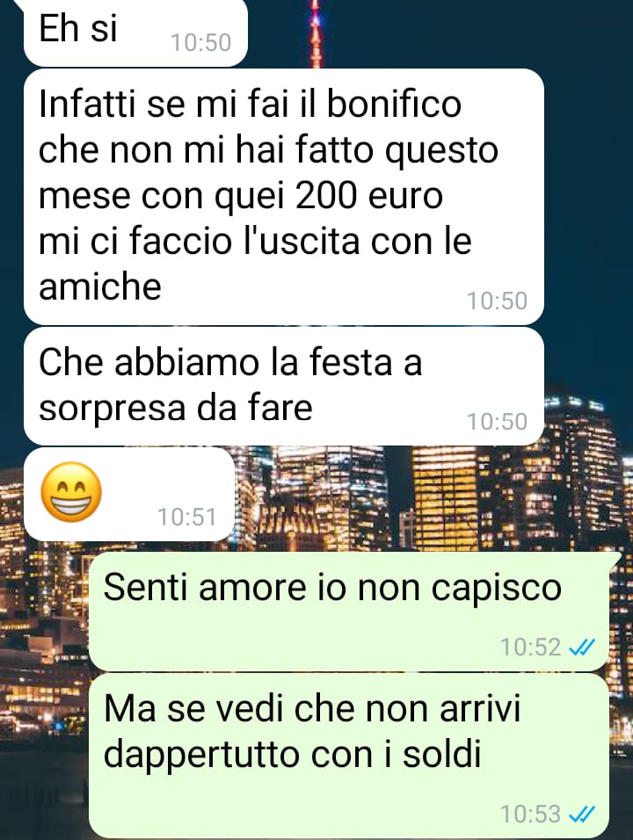The image size is (633, 840).
Task: Tap the 'festa a sorpresa' message bubble
Action: tap(284, 386)
